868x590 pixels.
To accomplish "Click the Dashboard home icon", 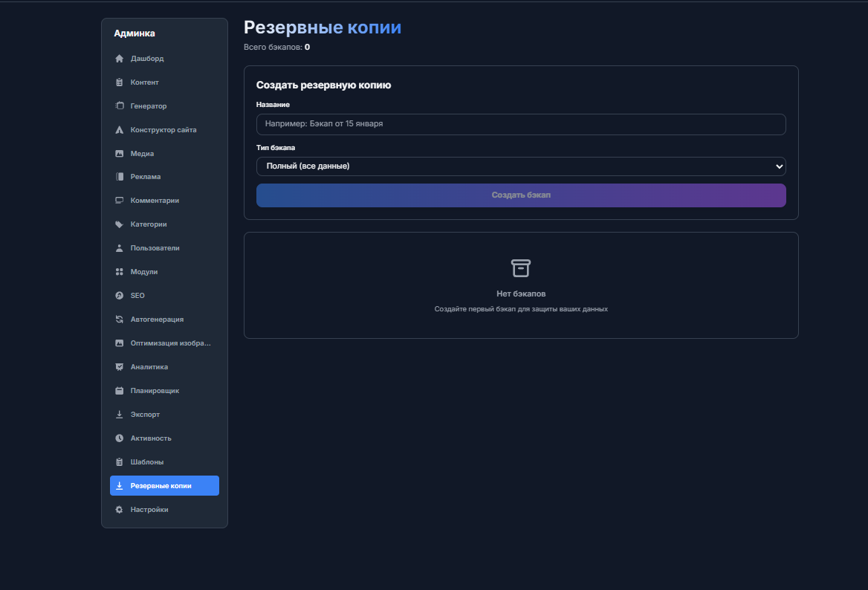I will click(119, 59).
